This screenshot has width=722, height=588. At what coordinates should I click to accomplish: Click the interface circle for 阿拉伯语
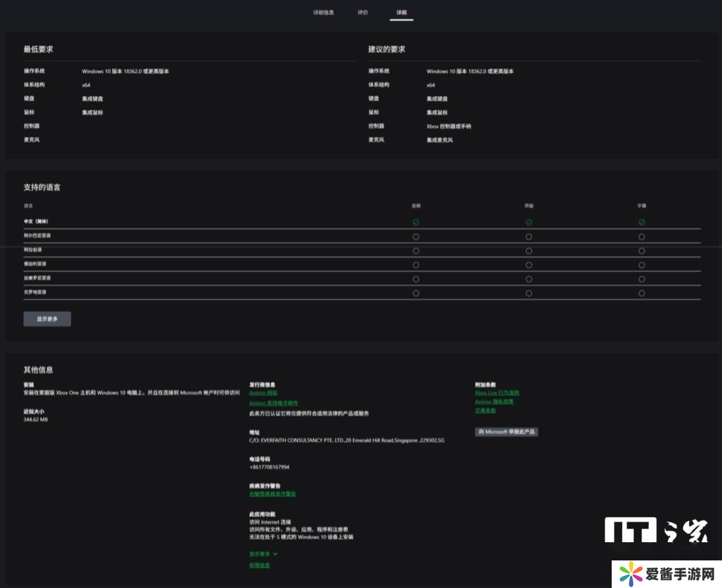coord(528,251)
